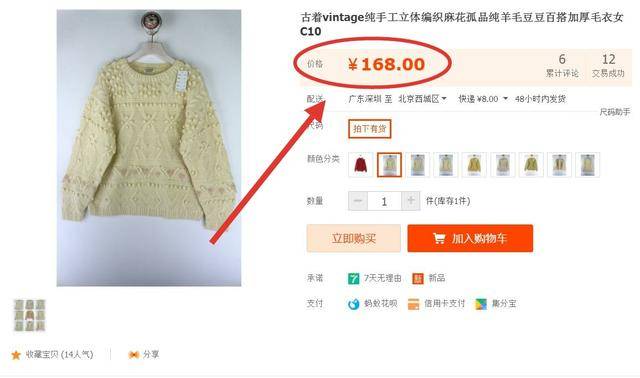Open the 快递 ¥8.00 shipping dropdown
640x378 pixels.
coord(483,99)
